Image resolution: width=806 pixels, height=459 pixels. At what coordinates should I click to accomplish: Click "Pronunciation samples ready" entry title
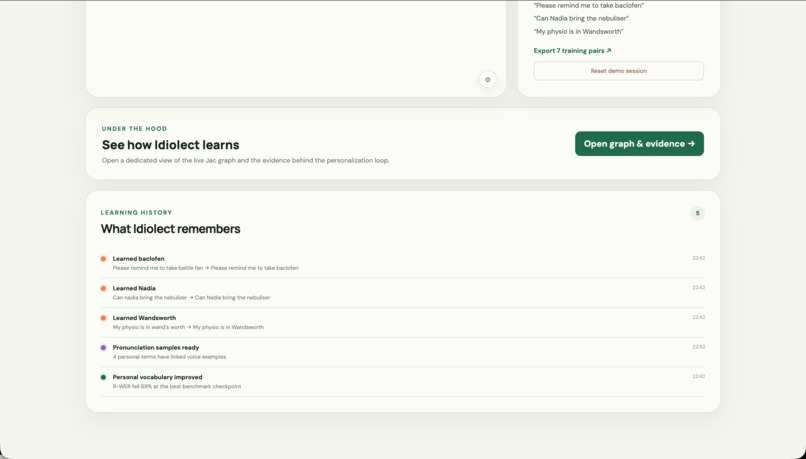pyautogui.click(x=156, y=348)
